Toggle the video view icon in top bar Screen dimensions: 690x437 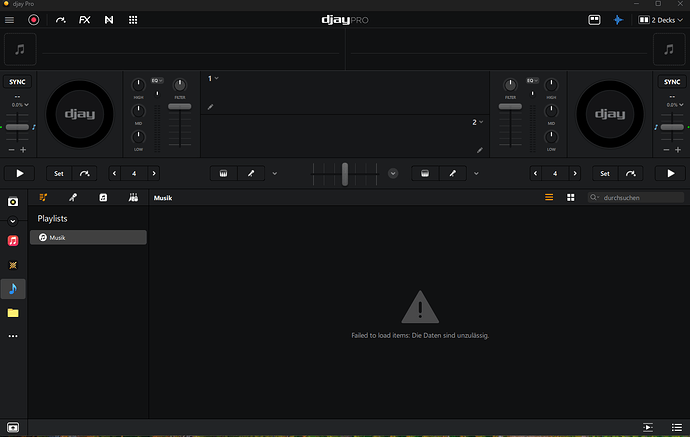(594, 20)
